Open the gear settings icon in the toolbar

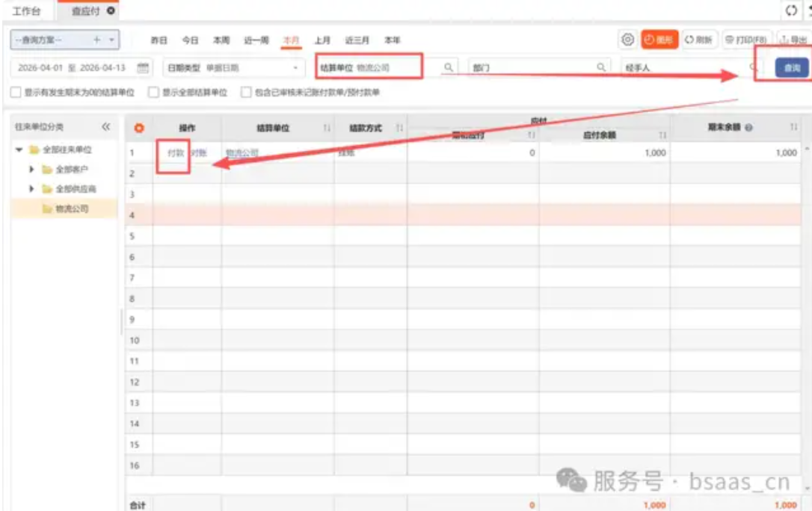tap(627, 40)
